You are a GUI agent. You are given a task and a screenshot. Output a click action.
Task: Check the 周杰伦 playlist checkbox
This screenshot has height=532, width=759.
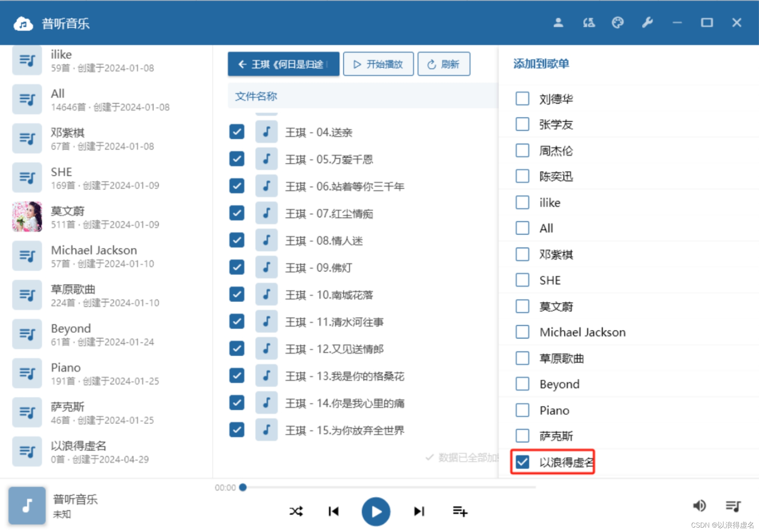pos(522,150)
